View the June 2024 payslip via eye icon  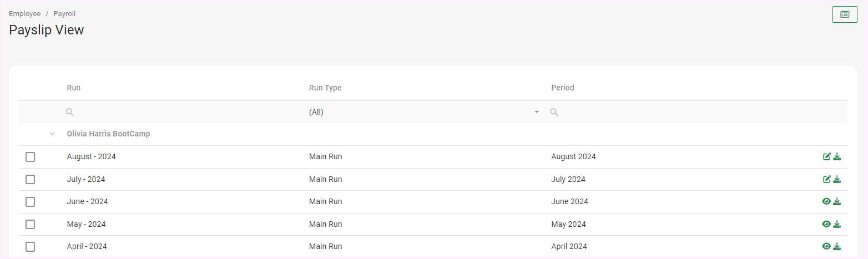point(826,201)
